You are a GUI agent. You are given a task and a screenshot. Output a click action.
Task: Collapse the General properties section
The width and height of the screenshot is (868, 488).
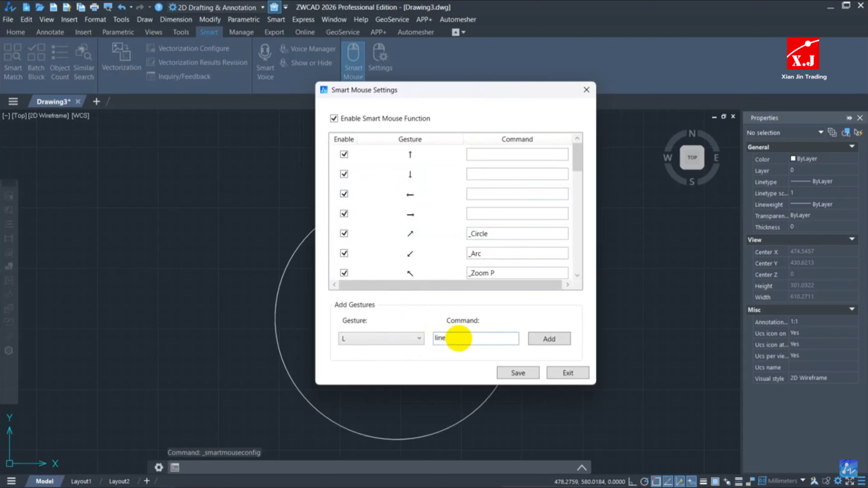pyautogui.click(x=852, y=147)
